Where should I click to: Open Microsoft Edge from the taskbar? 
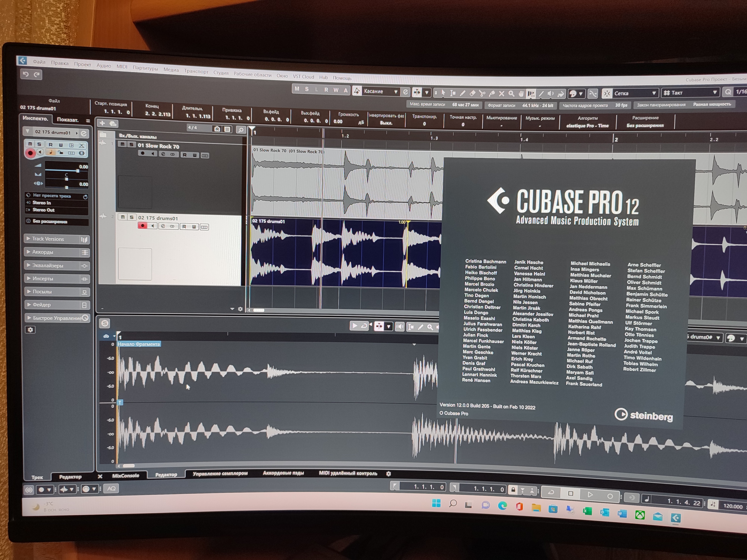(x=502, y=505)
